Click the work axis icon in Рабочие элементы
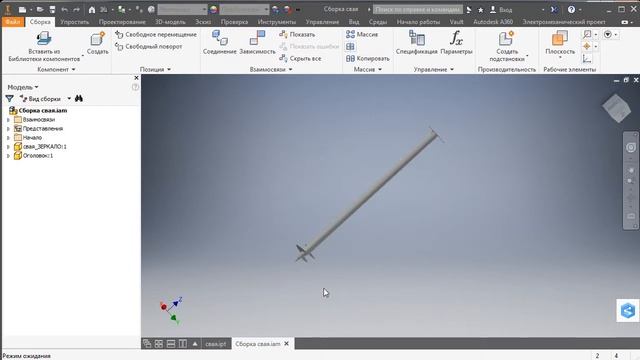 click(587, 35)
